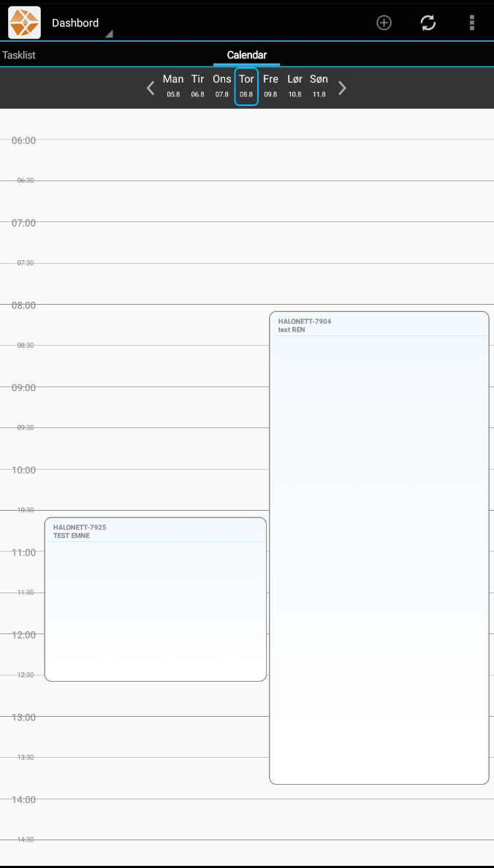Open HALONETT-7904 test REN event
This screenshot has height=868, width=494.
(379, 548)
